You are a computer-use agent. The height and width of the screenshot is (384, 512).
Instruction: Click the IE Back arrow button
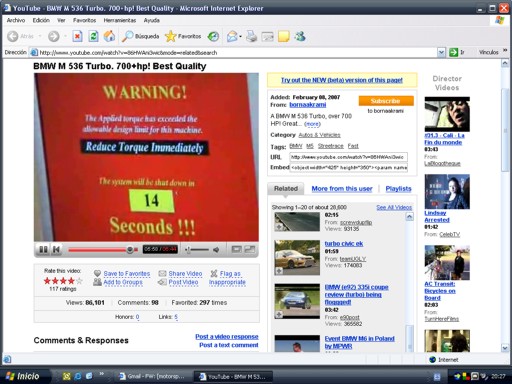13,36
